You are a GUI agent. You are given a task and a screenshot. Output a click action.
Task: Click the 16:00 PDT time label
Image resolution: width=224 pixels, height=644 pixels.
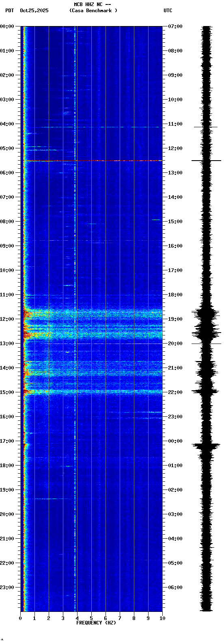(7, 417)
